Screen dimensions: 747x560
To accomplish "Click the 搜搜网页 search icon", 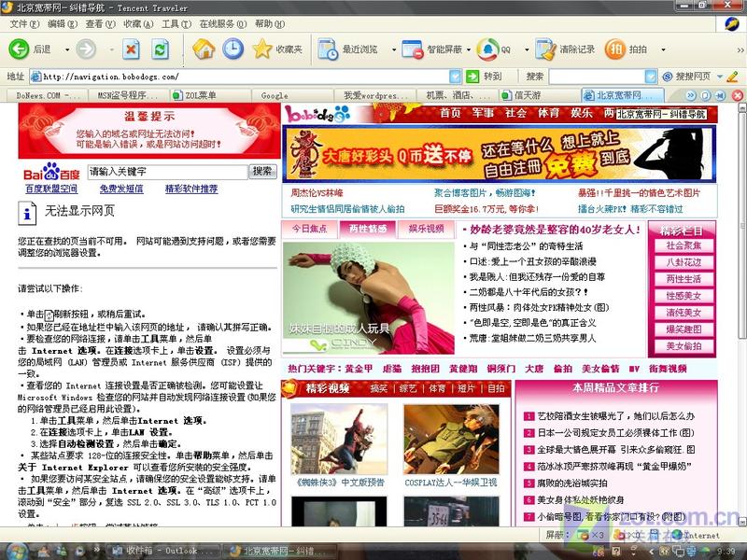I will pyautogui.click(x=668, y=77).
